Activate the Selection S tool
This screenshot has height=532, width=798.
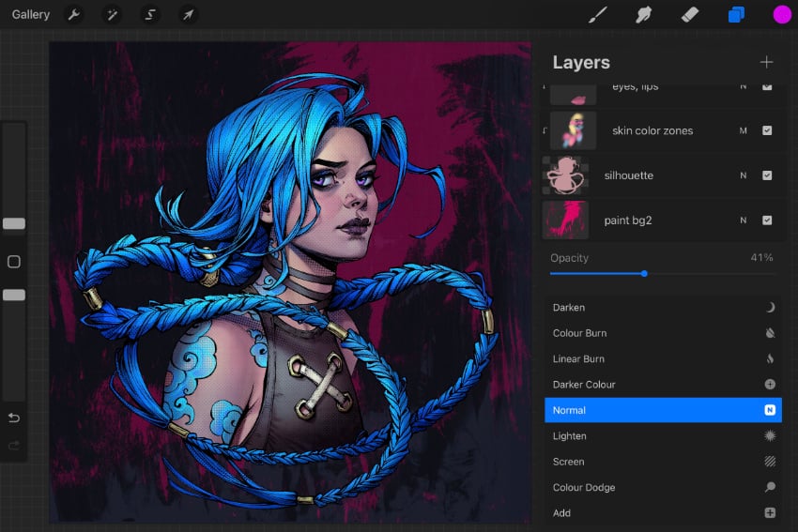pyautogui.click(x=150, y=15)
